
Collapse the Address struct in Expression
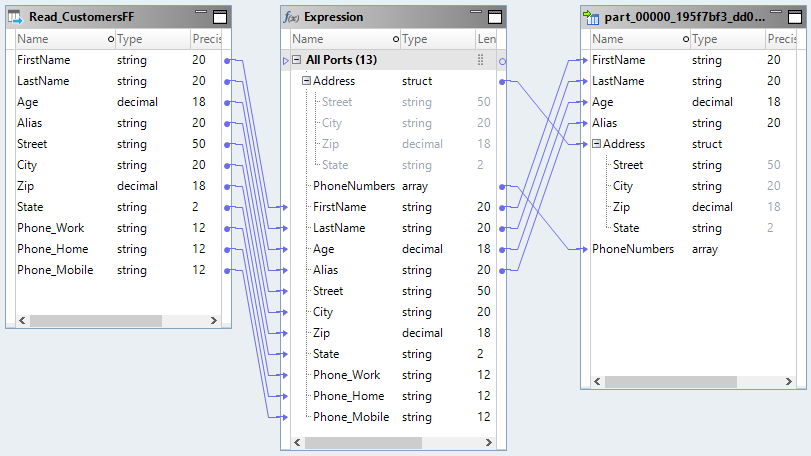[x=307, y=81]
